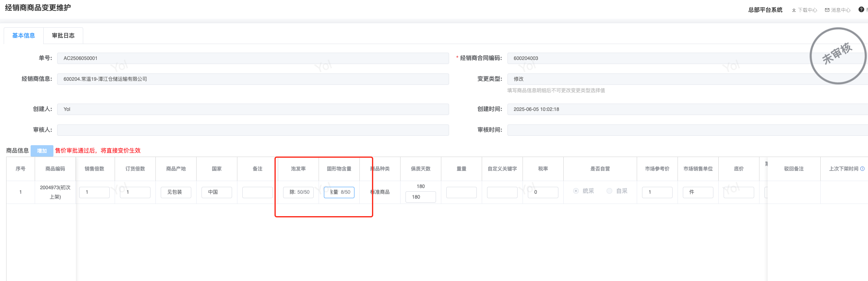Open the 市场销售单位 field showing 件
Viewport: 868px width, 281px height.
click(698, 192)
